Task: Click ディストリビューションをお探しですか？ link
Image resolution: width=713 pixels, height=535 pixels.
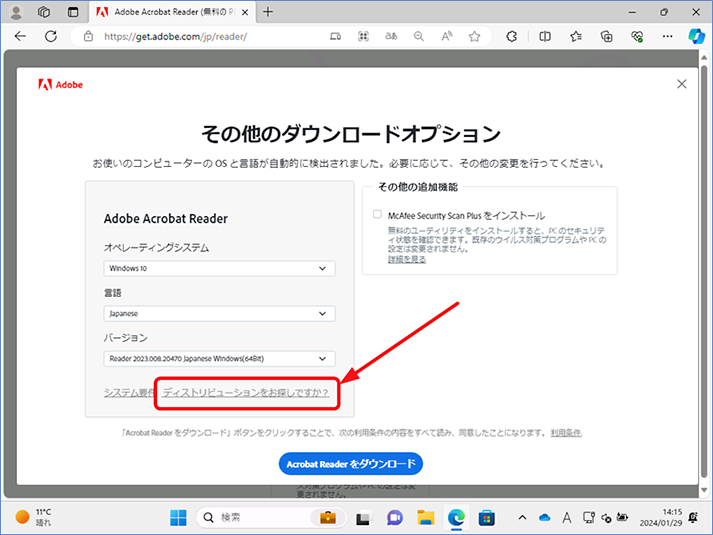Action: [x=246, y=392]
